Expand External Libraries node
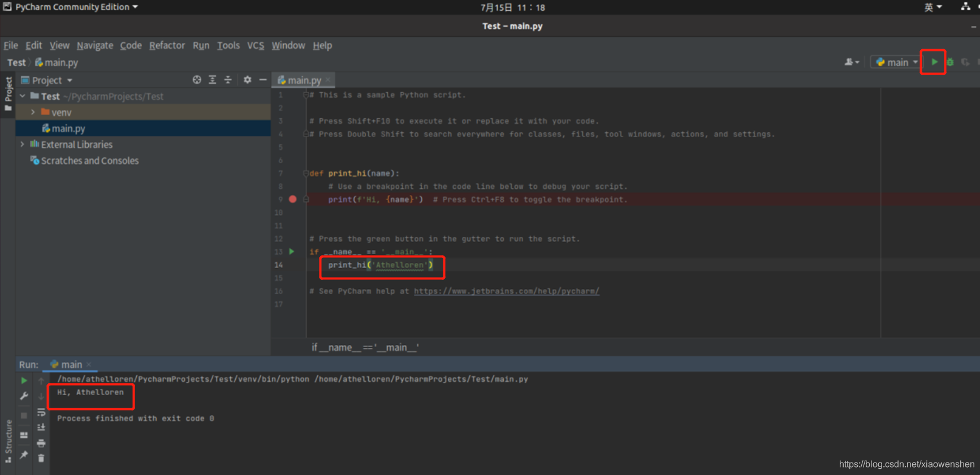 [23, 144]
